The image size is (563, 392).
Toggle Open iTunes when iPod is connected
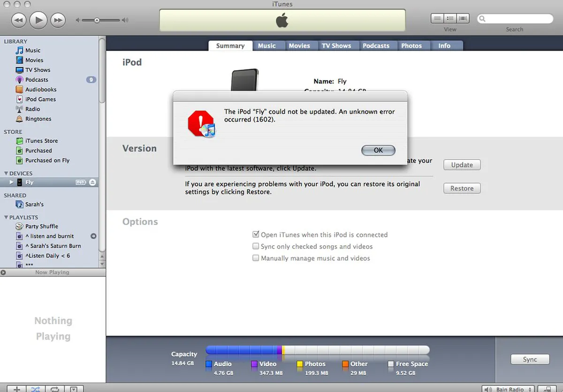[x=256, y=234]
